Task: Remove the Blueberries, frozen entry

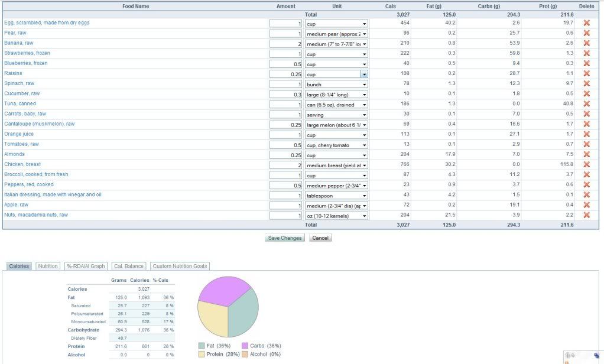Action: pyautogui.click(x=586, y=64)
